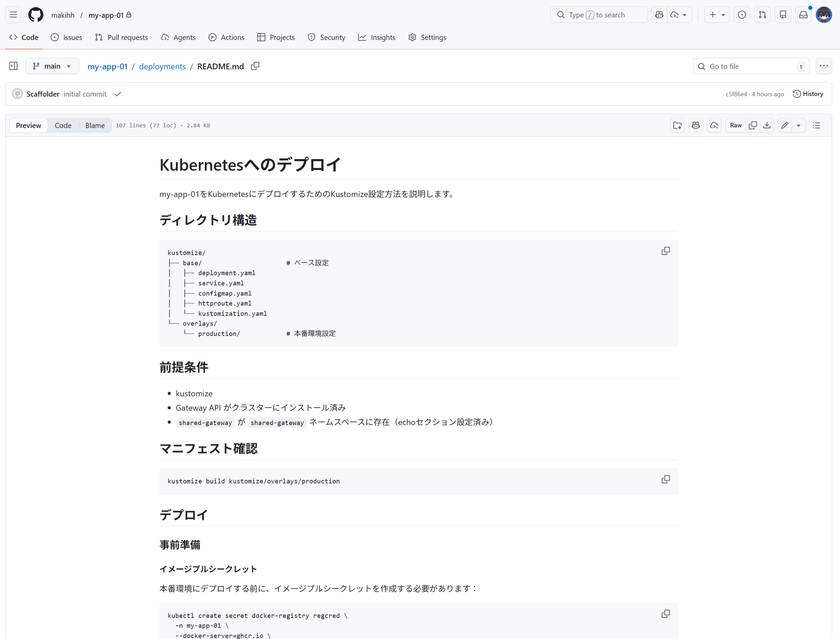
Task: Open the Actions tab
Action: [226, 37]
